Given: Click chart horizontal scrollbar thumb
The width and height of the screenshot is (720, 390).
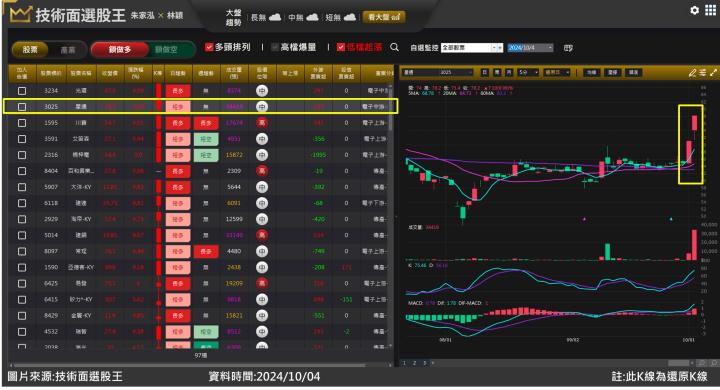Looking at the screenshot, I should pos(678,363).
